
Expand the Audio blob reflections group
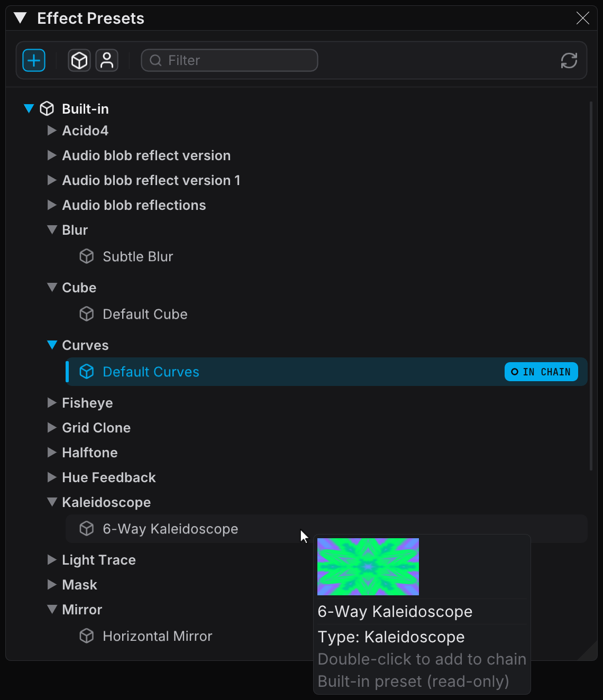pyautogui.click(x=52, y=205)
